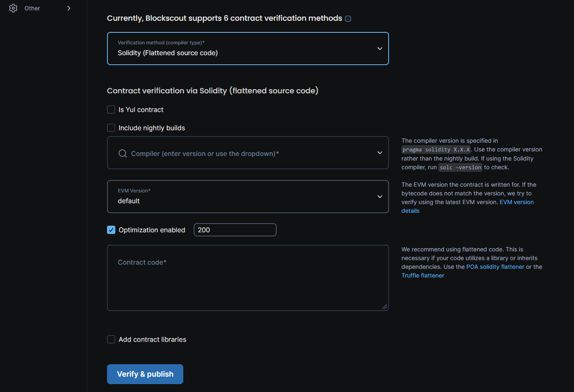Click the Verify & publish button
Image resolution: width=574 pixels, height=392 pixels.
click(x=145, y=374)
